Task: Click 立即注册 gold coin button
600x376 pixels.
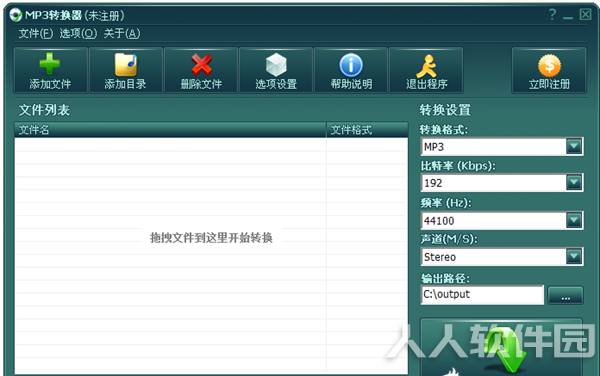Action: pos(549,71)
